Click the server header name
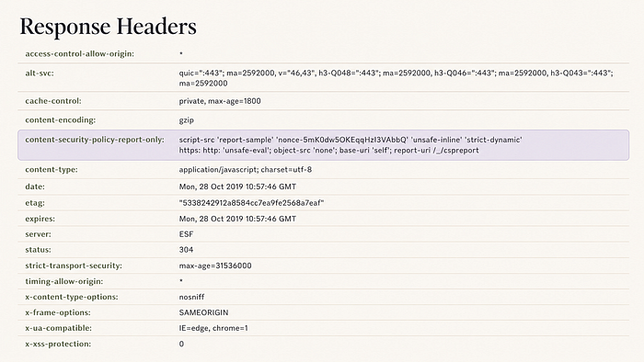This screenshot has width=644, height=362. pyautogui.click(x=39, y=234)
